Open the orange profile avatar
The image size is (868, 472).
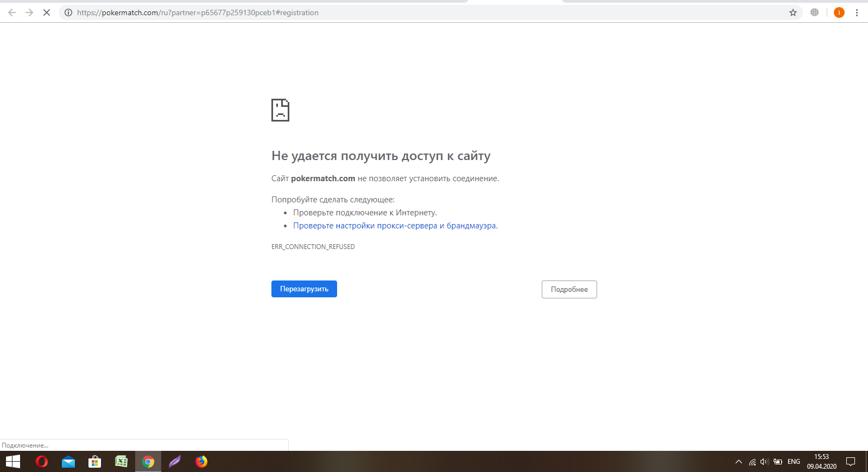tap(839, 12)
